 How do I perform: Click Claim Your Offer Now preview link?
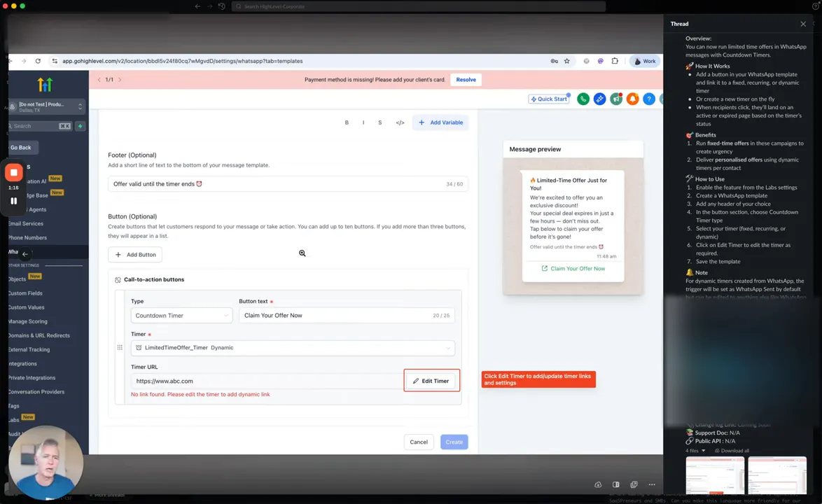click(x=573, y=269)
